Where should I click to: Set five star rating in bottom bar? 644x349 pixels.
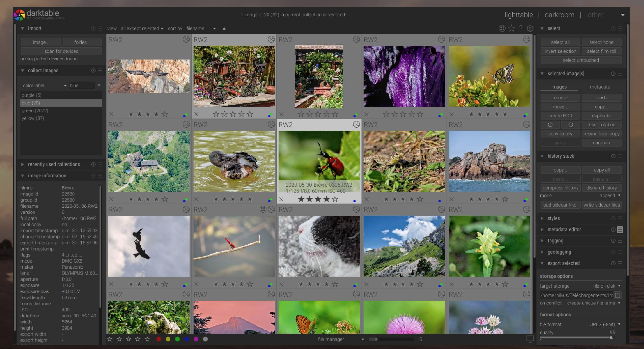click(147, 339)
